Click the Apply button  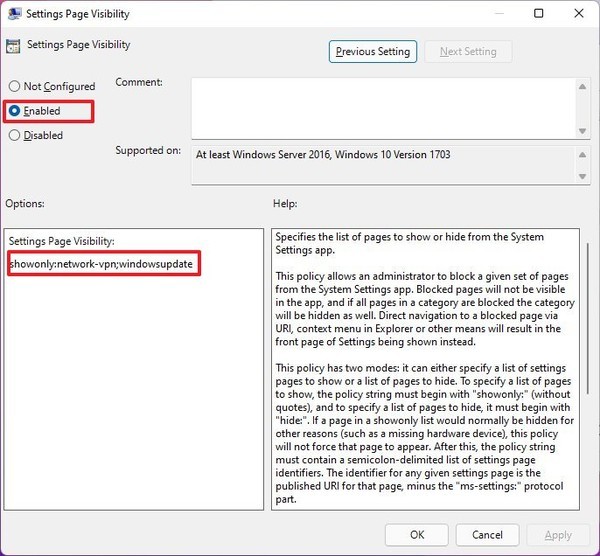[558, 535]
